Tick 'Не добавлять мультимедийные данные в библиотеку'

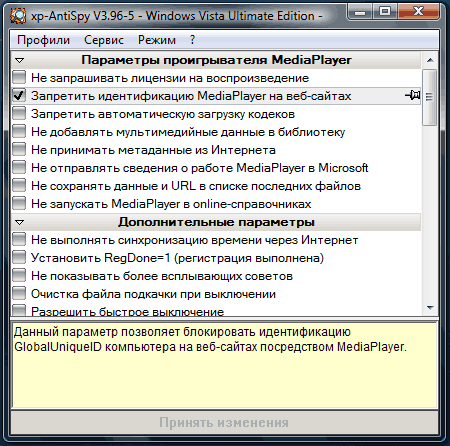click(x=19, y=131)
